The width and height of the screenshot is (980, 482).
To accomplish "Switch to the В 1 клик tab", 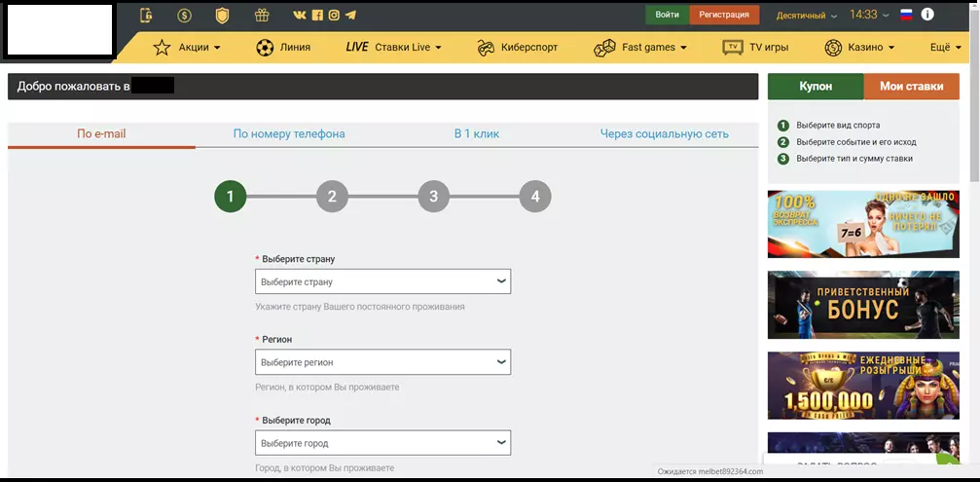I will (x=477, y=133).
